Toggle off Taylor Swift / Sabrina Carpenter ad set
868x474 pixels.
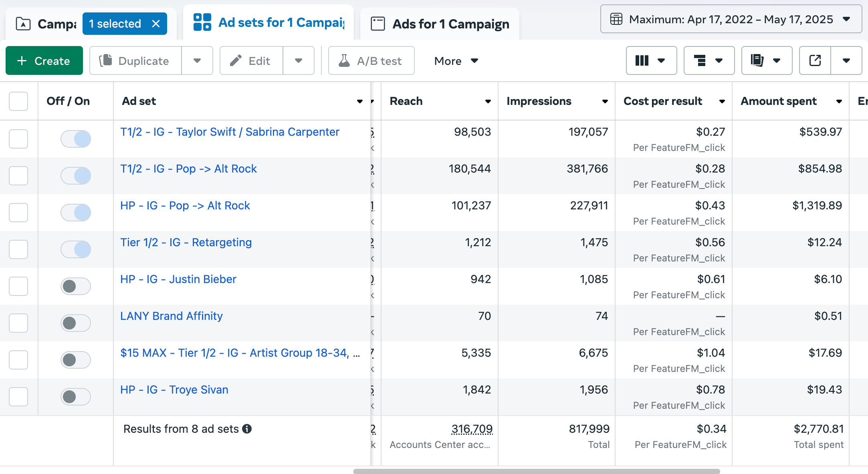pos(76,139)
